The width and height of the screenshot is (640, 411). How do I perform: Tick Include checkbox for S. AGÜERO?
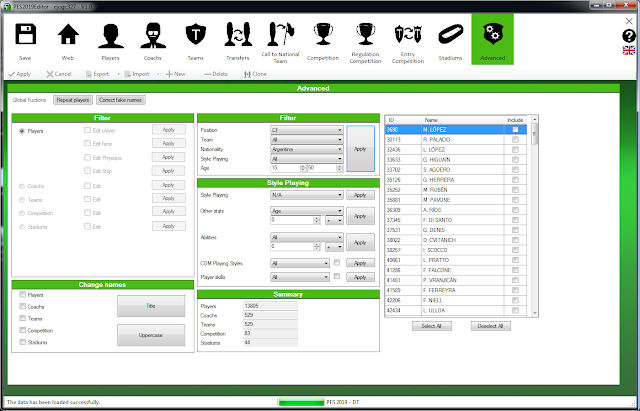click(515, 169)
